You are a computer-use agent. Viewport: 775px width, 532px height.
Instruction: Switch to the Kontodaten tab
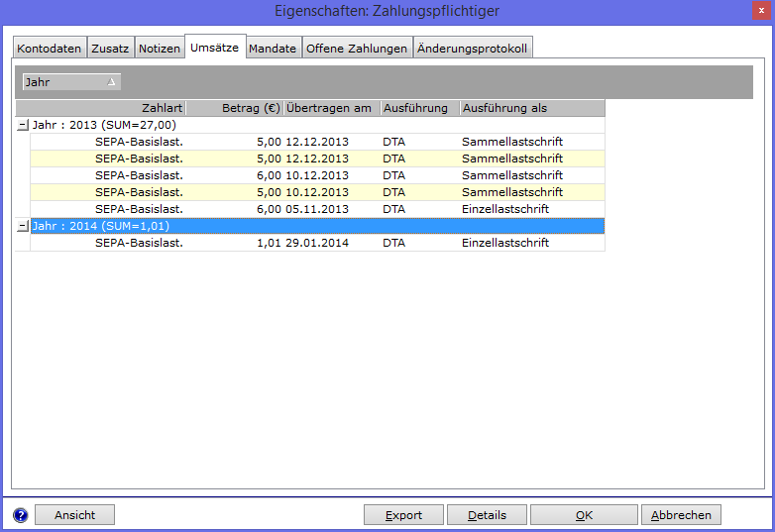[x=49, y=49]
